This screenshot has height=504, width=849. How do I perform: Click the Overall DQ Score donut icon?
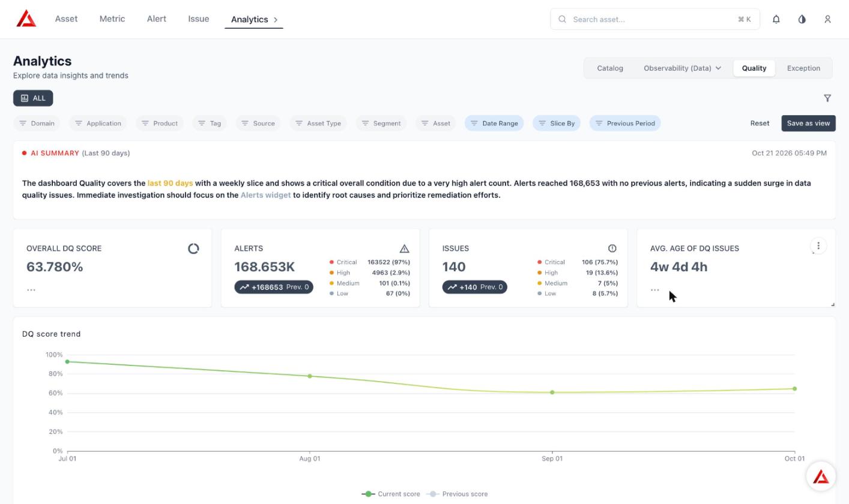[x=193, y=248]
